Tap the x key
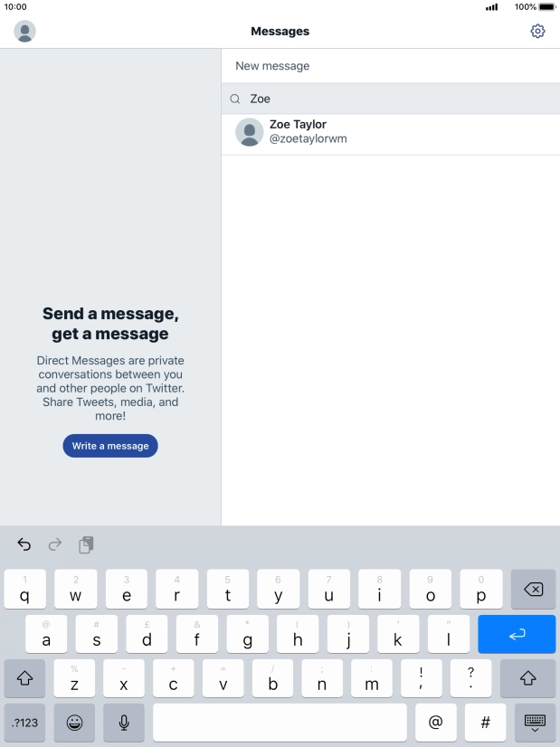The height and width of the screenshot is (747, 560). tap(124, 678)
